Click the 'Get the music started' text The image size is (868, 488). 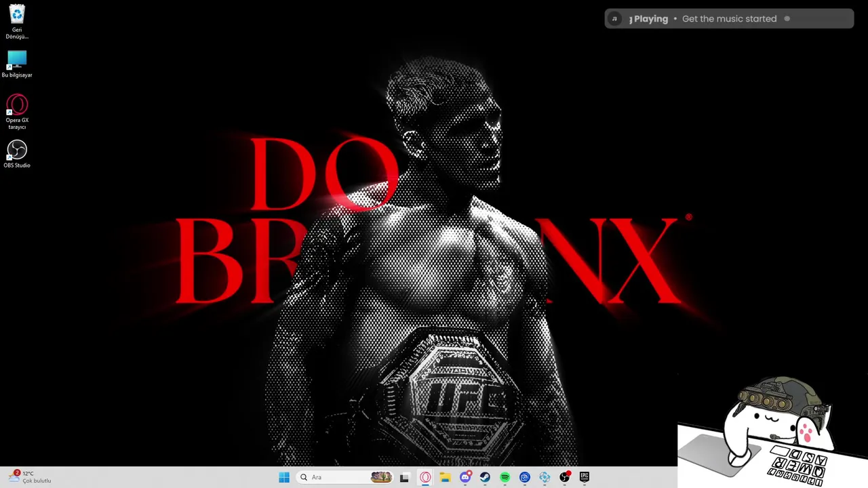[x=729, y=19]
